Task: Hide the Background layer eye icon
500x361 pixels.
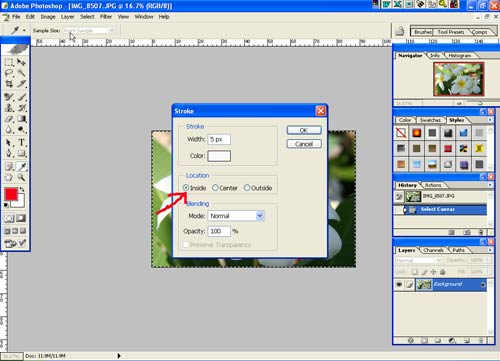Action: coord(399,284)
